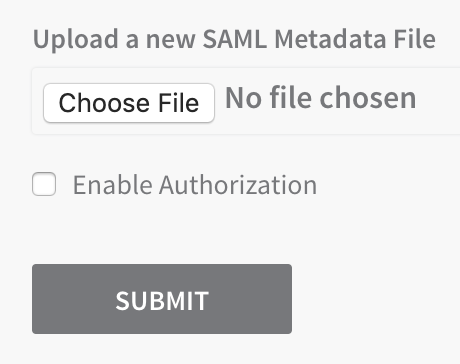Click the 'No file chosen' text
The image size is (460, 364).
coord(321,98)
